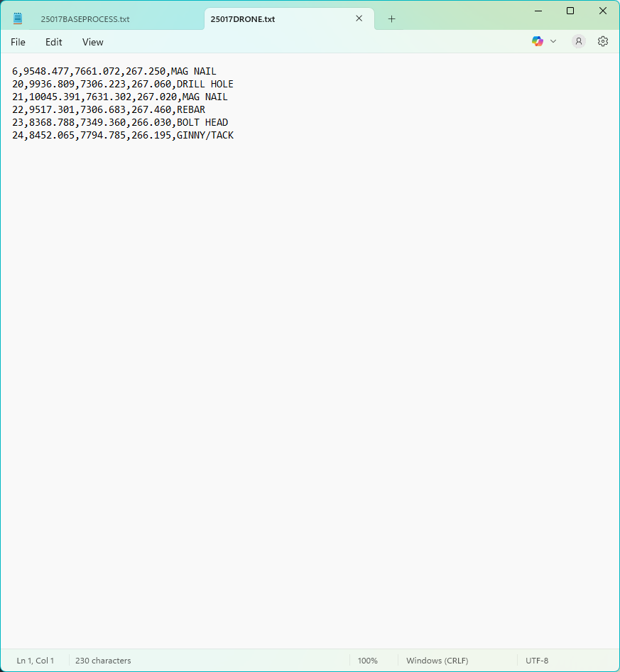Switch to the 25017BASEPROCESS.txt tab

coord(85,19)
